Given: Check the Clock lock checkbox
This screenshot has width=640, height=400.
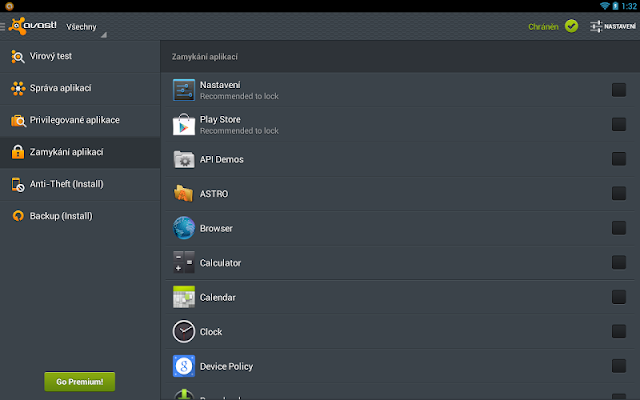Looking at the screenshot, I should pyautogui.click(x=619, y=331).
